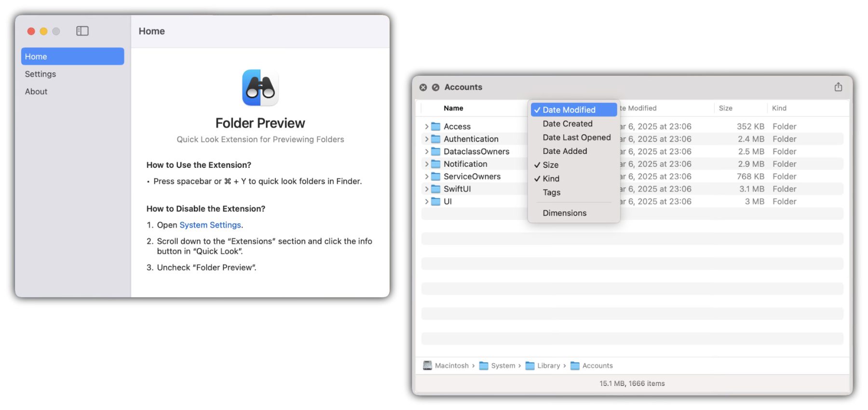
Task: Click the Share icon in Accounts preview
Action: point(838,87)
